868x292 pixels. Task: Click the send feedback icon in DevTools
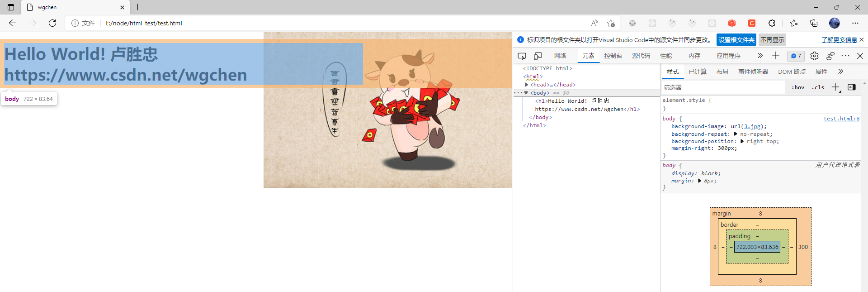coord(830,56)
